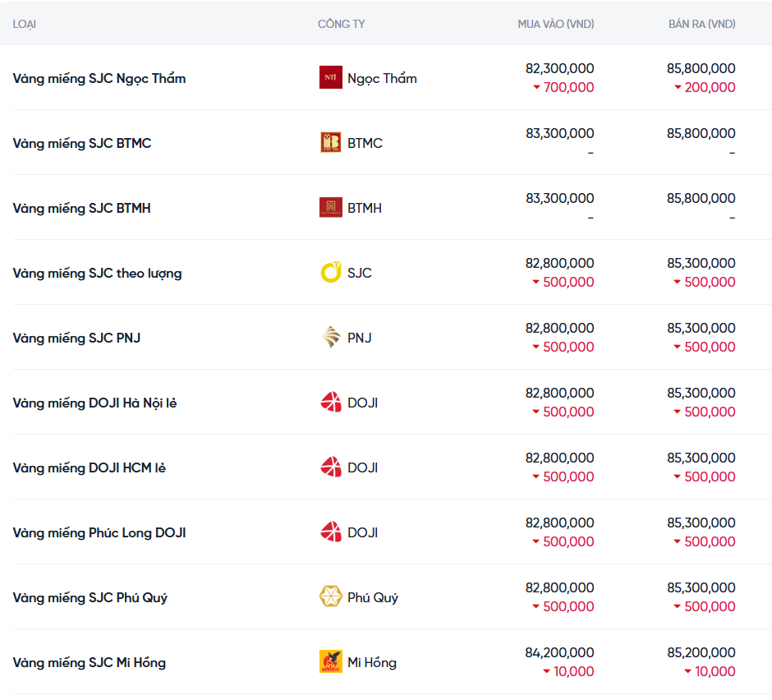Click the LOẠI column header
The width and height of the screenshot is (772, 700).
(24, 24)
